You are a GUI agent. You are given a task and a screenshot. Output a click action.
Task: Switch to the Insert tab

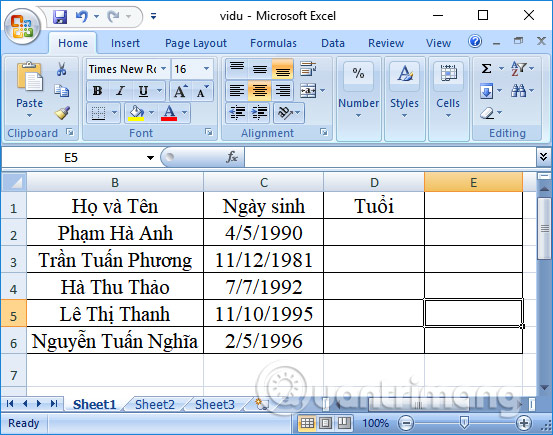pos(125,43)
